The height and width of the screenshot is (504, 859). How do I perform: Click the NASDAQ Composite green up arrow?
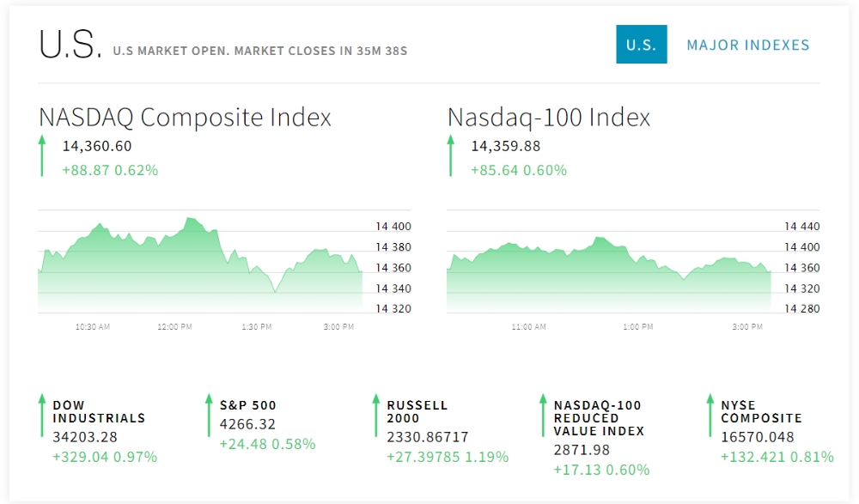pos(41,155)
